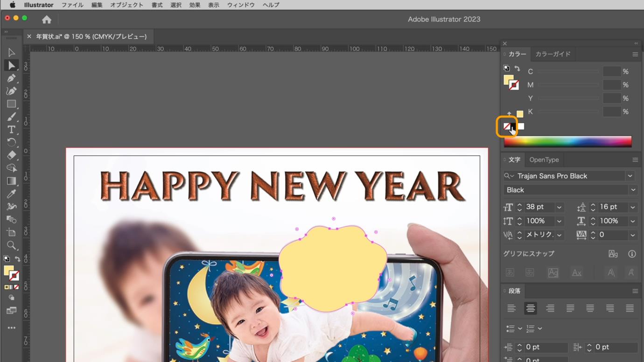The width and height of the screenshot is (644, 362).
Task: Open the kerning dropdown
Action: pos(559,235)
